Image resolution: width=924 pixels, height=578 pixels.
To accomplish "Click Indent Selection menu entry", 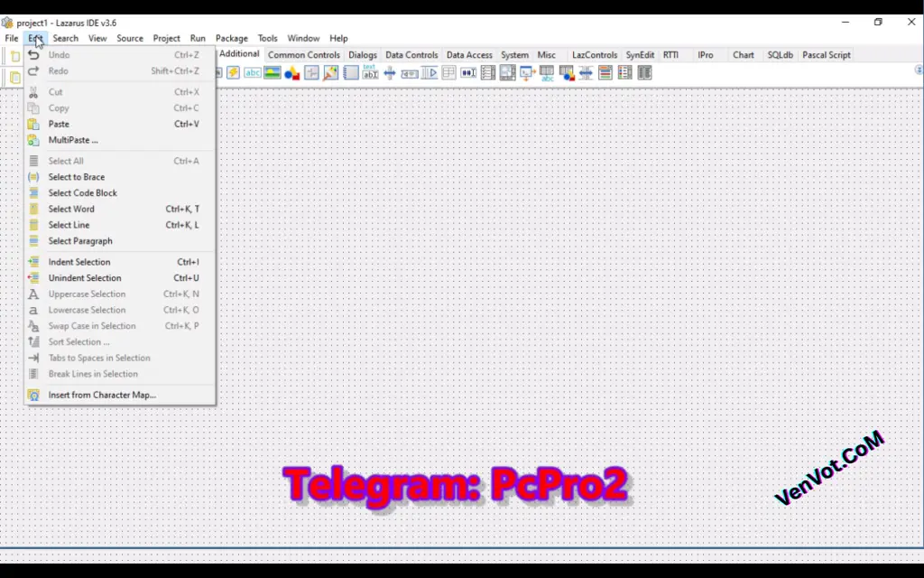I will tap(120, 262).
